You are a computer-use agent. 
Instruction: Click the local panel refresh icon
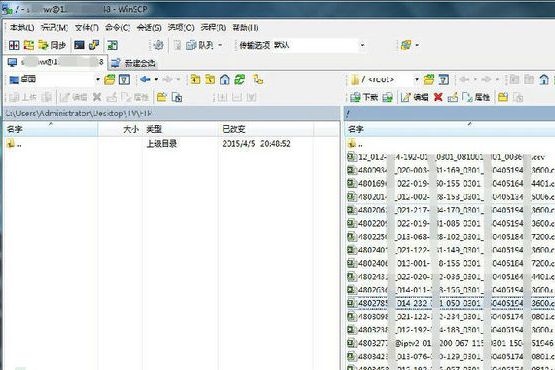(240, 80)
